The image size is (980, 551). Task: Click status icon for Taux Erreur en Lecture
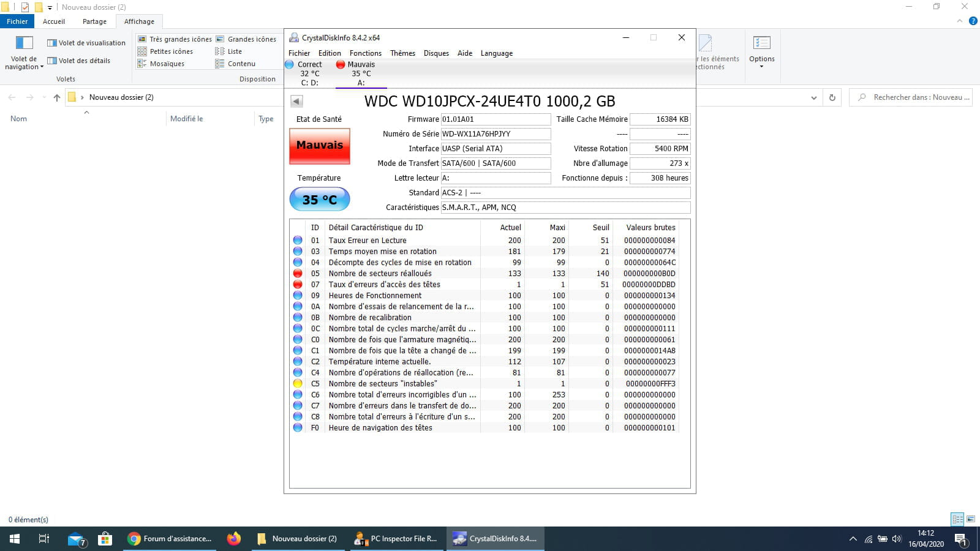tap(298, 241)
